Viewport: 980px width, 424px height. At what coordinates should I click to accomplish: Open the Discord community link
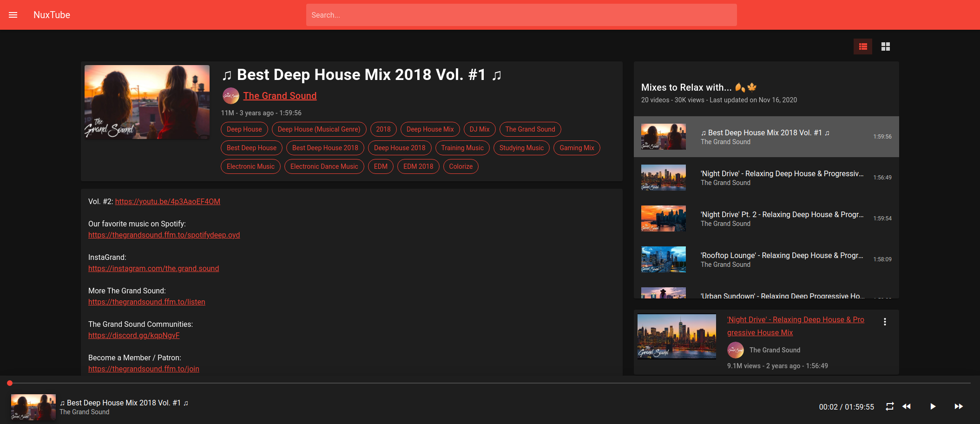pyautogui.click(x=134, y=335)
